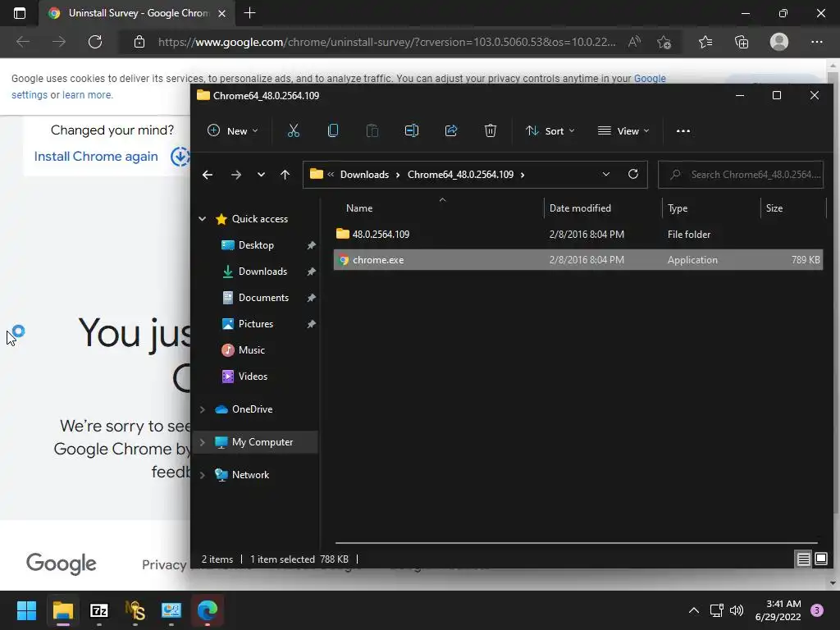Refresh the Explorer folder view
Viewport: 840px width, 630px height.
[633, 174]
